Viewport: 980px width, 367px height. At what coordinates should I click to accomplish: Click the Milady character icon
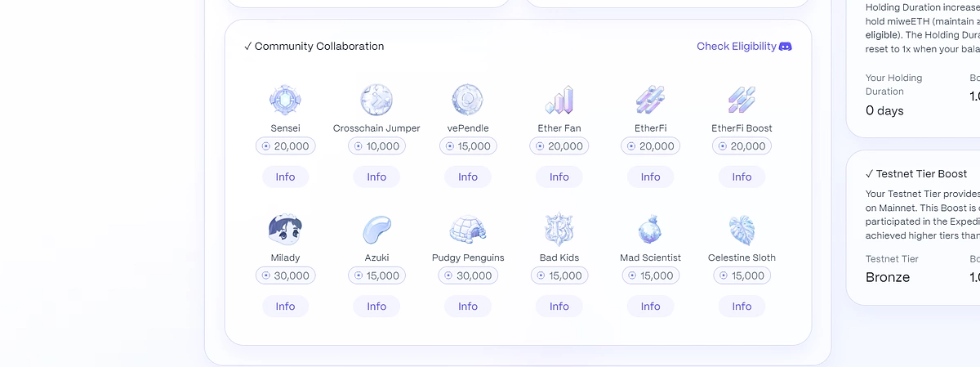coord(285,230)
